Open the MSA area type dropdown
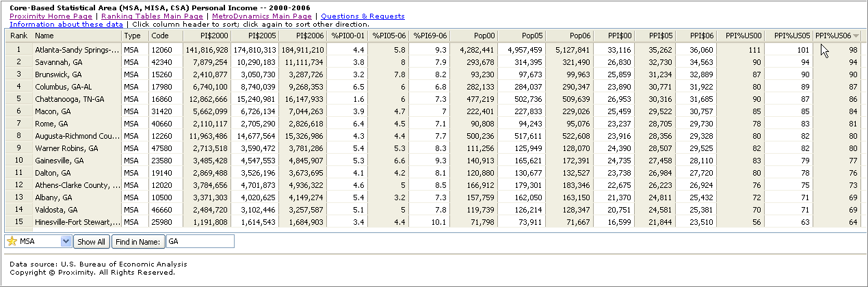 point(66,241)
